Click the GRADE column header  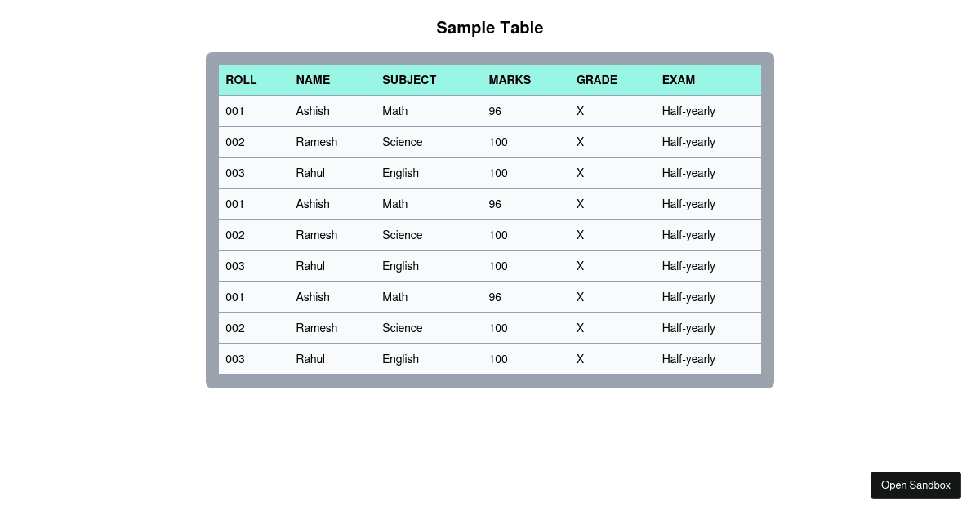click(597, 80)
